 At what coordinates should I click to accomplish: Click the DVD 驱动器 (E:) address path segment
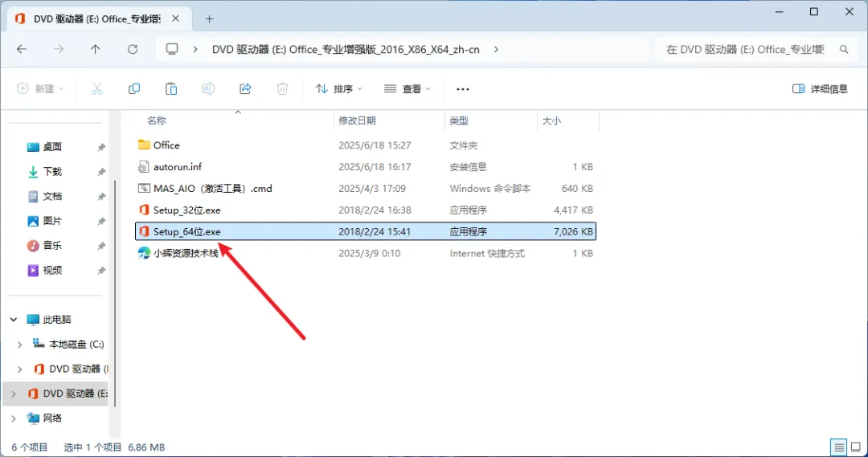[346, 49]
